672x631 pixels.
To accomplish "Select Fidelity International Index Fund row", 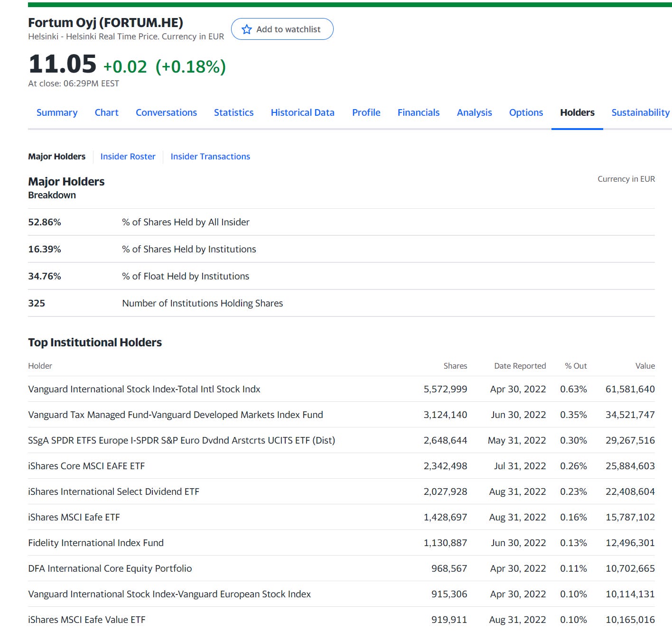I will pyautogui.click(x=341, y=543).
